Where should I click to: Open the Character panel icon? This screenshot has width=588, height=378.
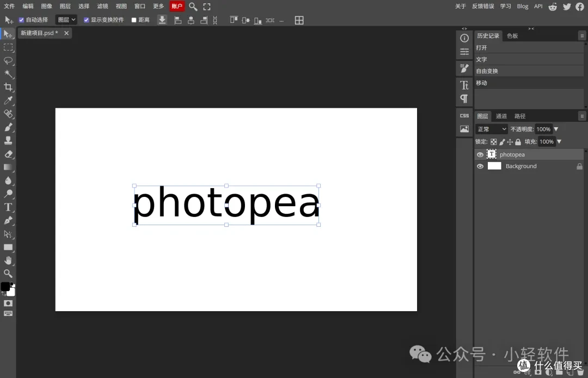(464, 85)
